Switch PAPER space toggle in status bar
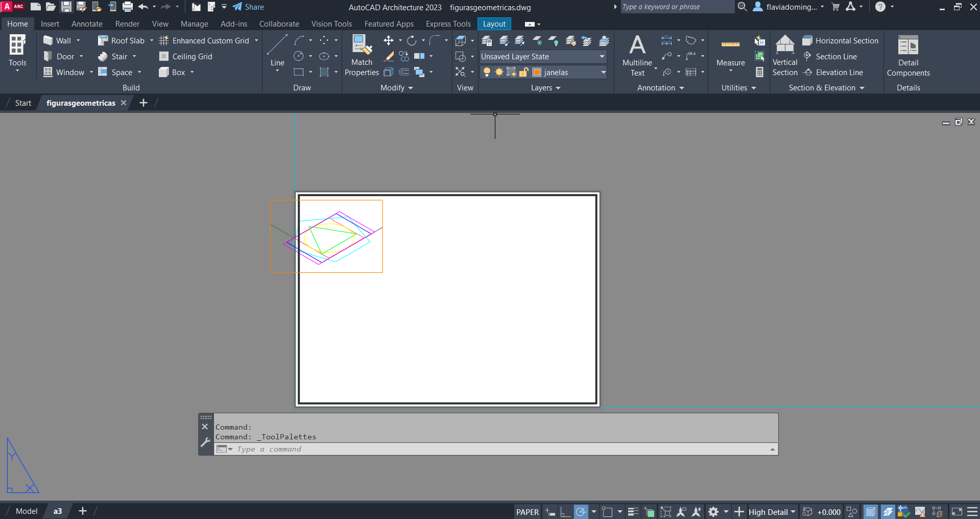Screen dimensions: 980x519 (x=527, y=512)
